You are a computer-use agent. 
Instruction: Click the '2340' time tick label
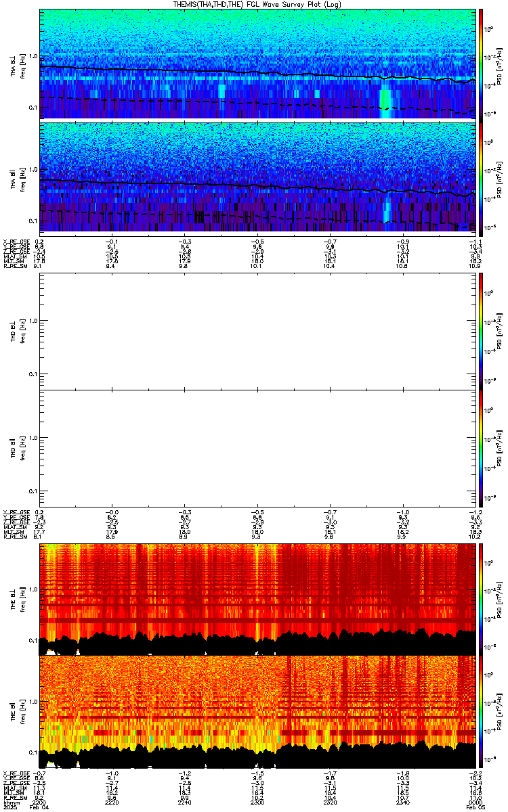click(402, 803)
